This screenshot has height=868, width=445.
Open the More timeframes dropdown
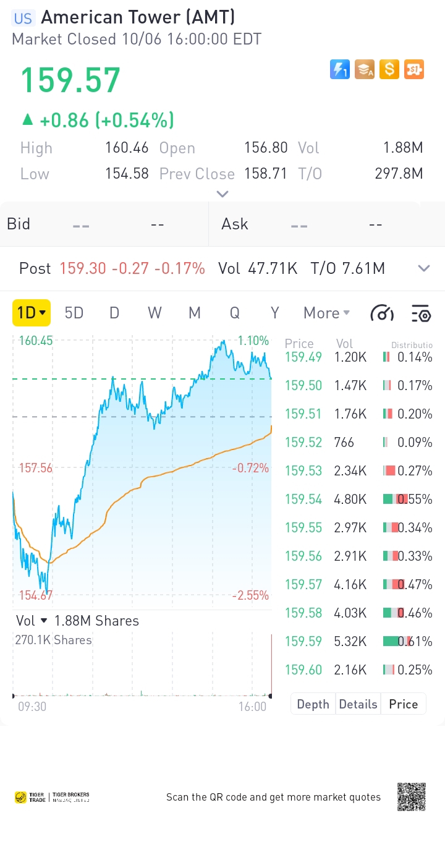327,313
